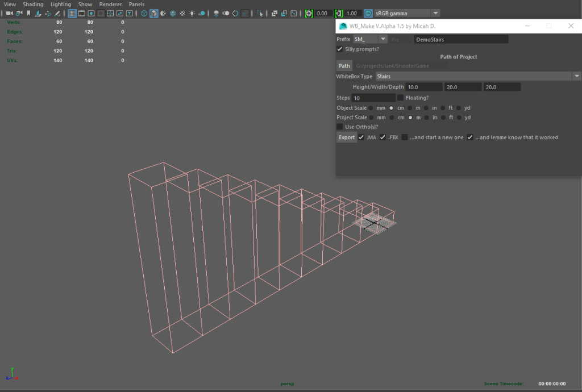Image resolution: width=582 pixels, height=392 pixels.
Task: Check the Use Ortho(s)? checkbox
Action: tap(340, 127)
